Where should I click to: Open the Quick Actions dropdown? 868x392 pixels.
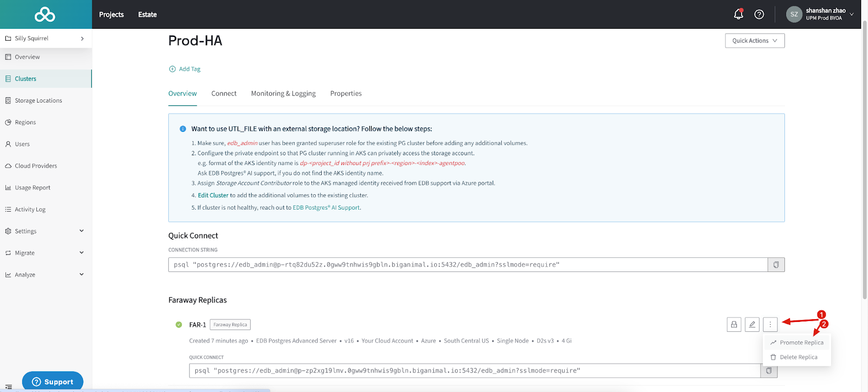point(755,41)
